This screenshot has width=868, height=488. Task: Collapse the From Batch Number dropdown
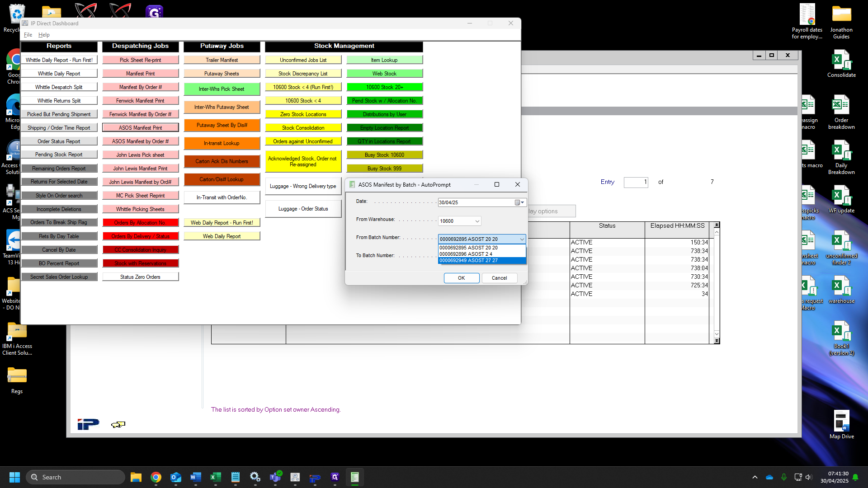click(522, 239)
